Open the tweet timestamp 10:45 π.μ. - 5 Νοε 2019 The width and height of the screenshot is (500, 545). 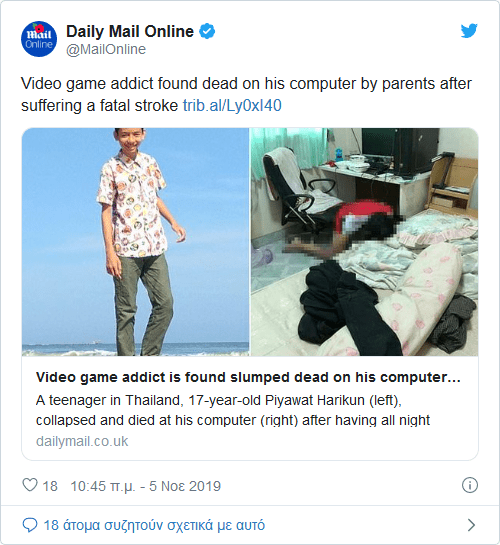(146, 486)
